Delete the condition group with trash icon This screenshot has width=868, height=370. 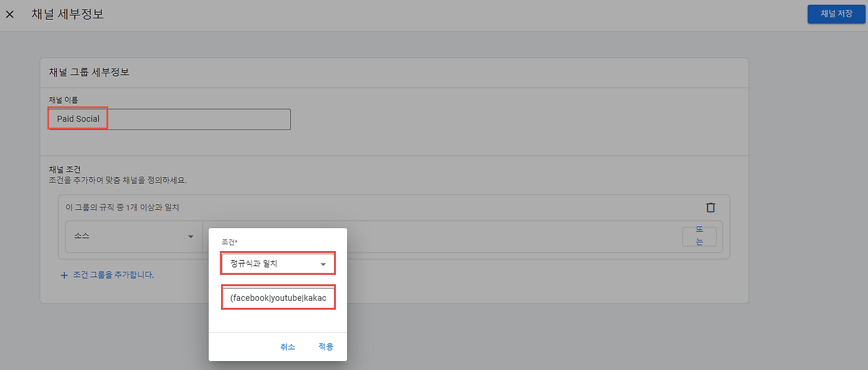710,208
